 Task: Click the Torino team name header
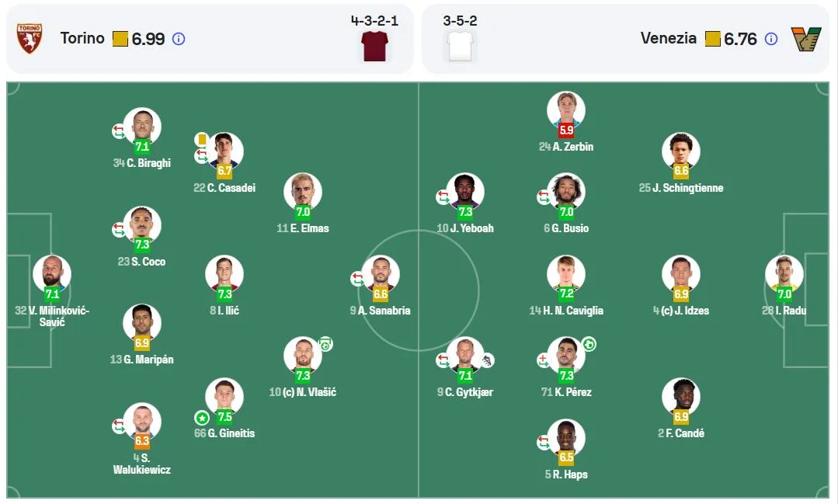[82, 39]
